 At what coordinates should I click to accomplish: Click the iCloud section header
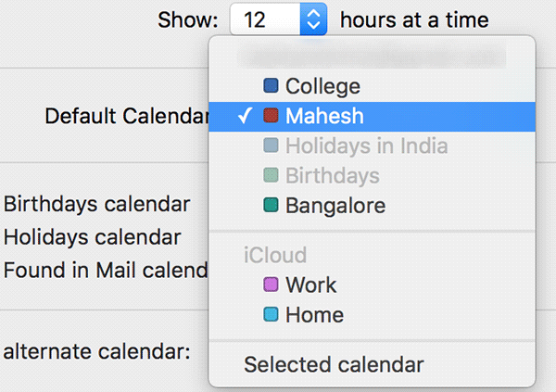[275, 255]
